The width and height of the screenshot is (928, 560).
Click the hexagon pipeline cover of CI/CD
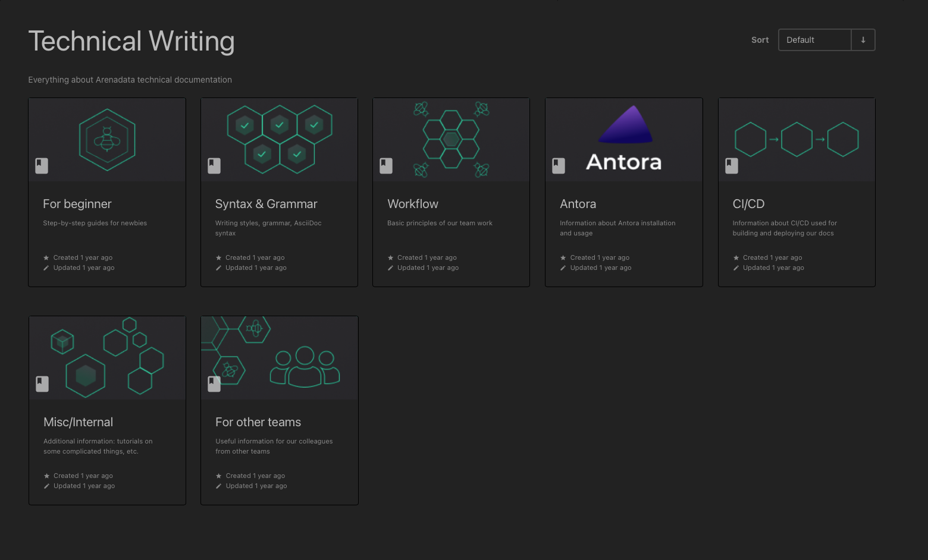797,140
